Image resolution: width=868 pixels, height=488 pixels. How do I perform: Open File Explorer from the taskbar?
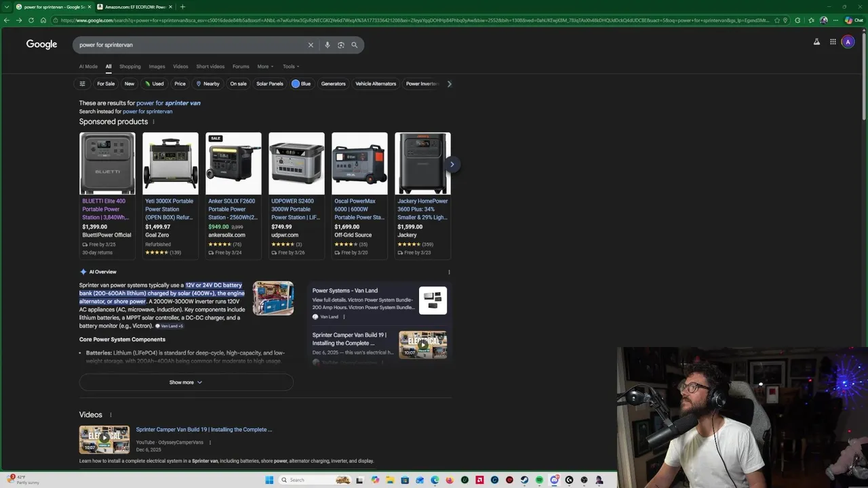[x=390, y=480]
